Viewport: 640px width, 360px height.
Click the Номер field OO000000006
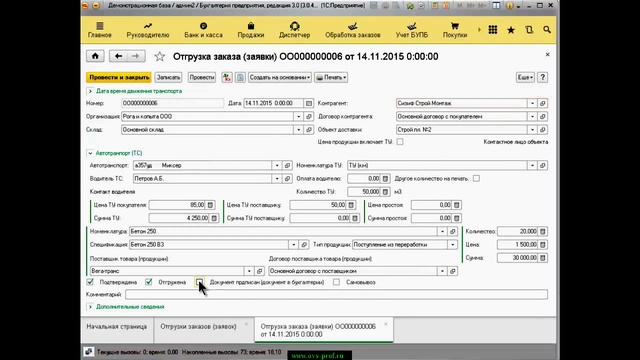tap(172, 103)
